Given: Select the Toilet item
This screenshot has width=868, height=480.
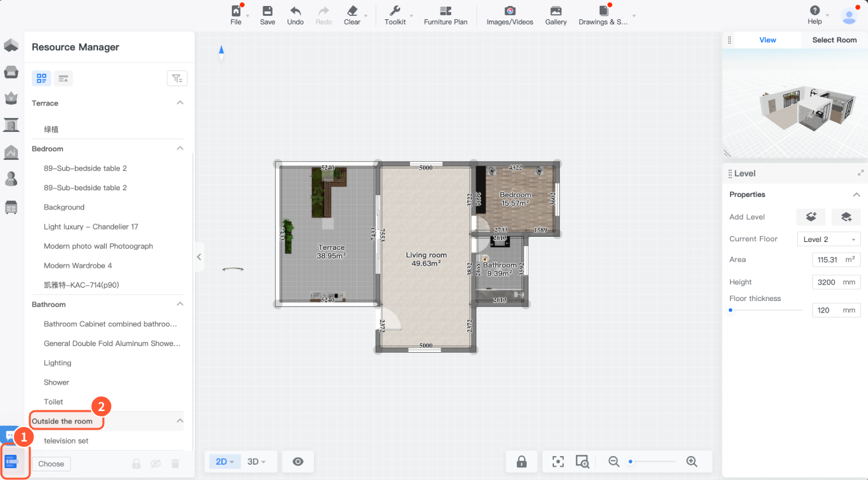Looking at the screenshot, I should click(x=54, y=402).
